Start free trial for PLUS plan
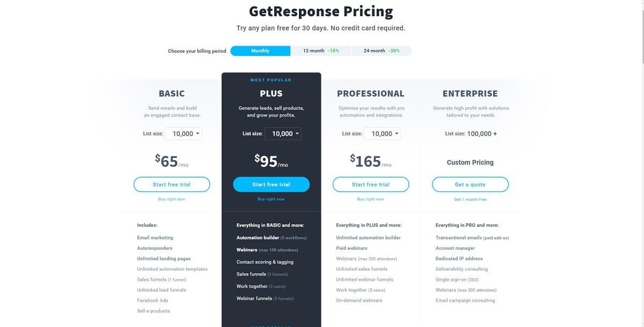This screenshot has height=327, width=644. coord(271,185)
